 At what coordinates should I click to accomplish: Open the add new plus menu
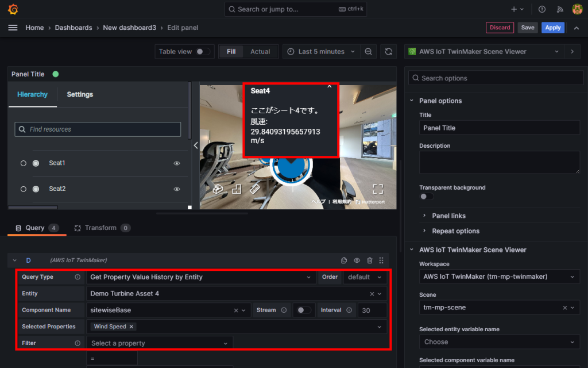(x=517, y=9)
